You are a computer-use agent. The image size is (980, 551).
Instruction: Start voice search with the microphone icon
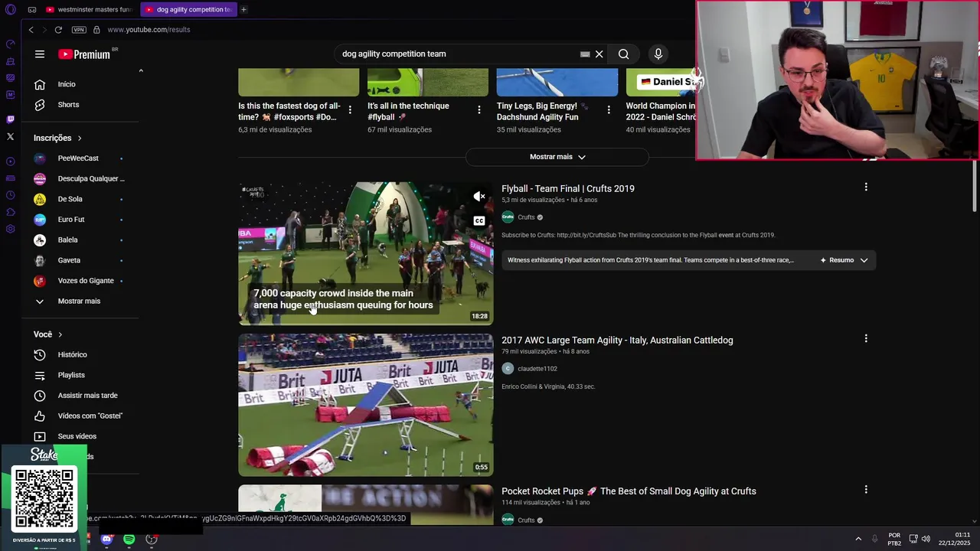click(x=658, y=54)
